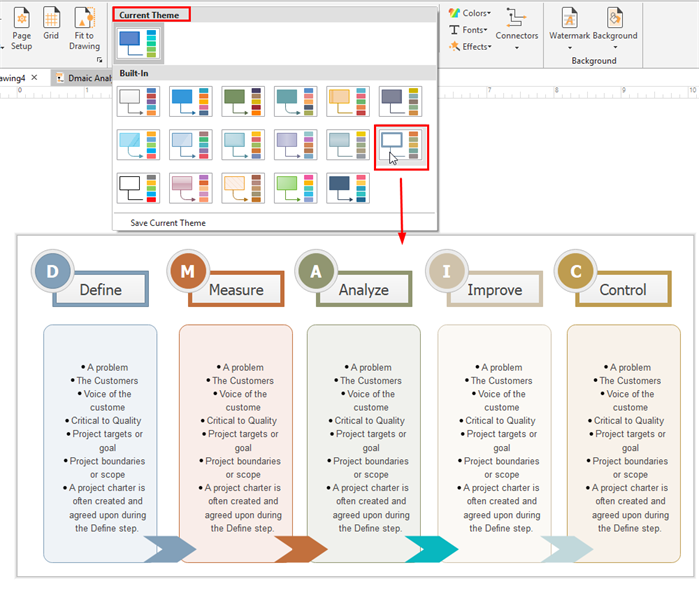Choose gray-blue muted shape theme

348,144
